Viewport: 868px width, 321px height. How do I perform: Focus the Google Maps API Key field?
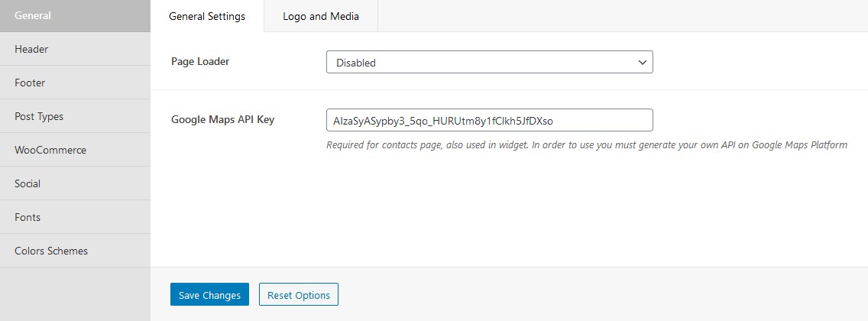(x=489, y=120)
